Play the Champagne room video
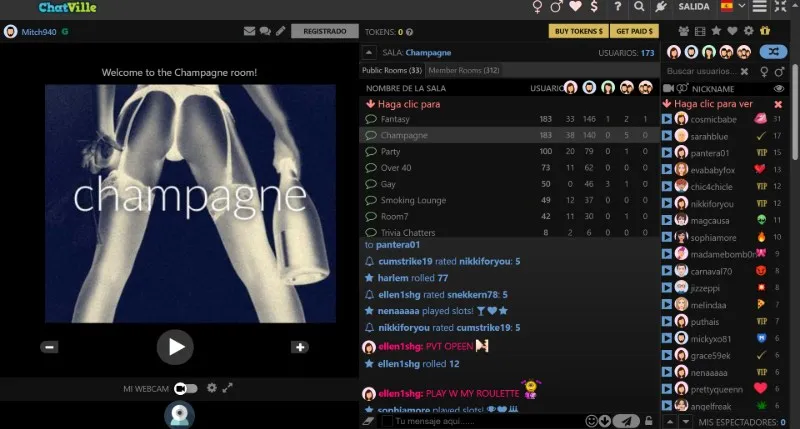800x429 pixels. click(x=175, y=347)
